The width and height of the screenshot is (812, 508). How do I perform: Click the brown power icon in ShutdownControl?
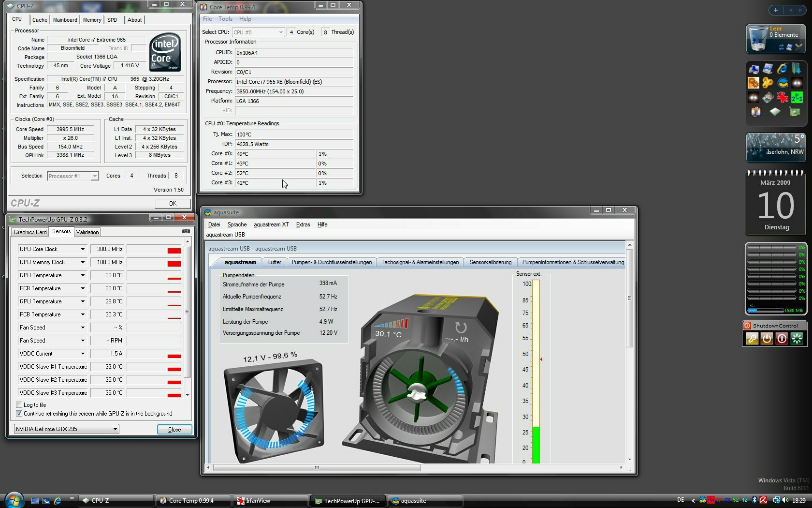[x=767, y=339]
